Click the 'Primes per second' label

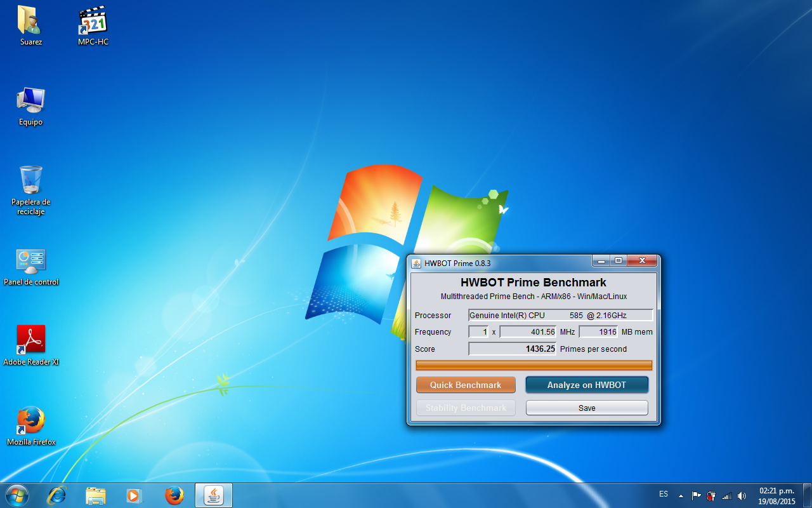point(593,349)
